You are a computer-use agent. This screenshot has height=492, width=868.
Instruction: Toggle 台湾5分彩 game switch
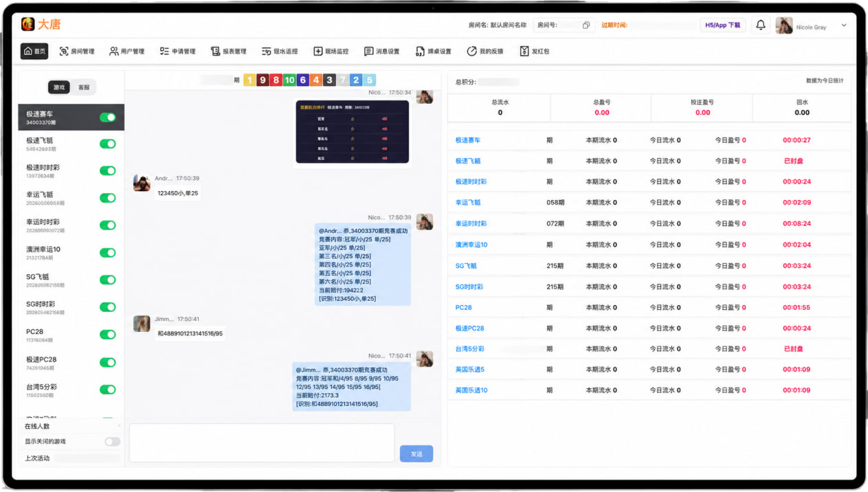point(108,390)
